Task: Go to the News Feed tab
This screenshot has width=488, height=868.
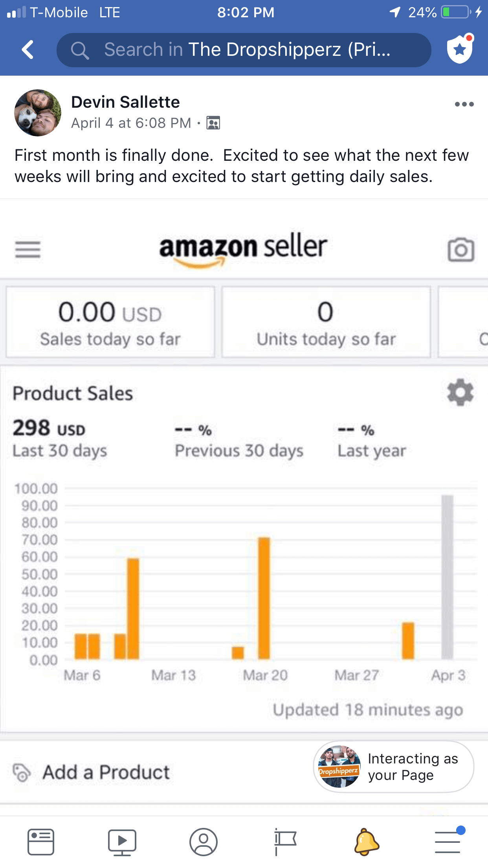Action: click(41, 842)
